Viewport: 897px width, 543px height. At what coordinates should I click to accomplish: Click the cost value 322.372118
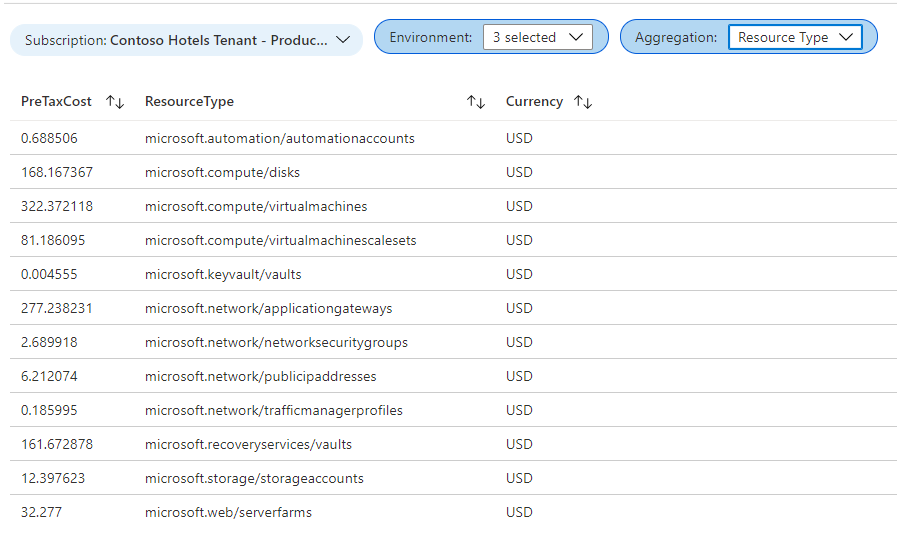[x=57, y=207]
